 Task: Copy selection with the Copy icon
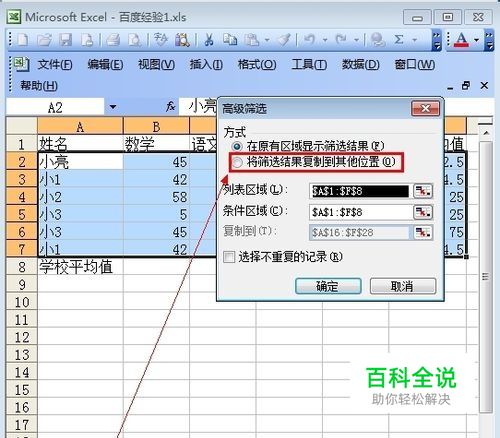click(x=230, y=40)
